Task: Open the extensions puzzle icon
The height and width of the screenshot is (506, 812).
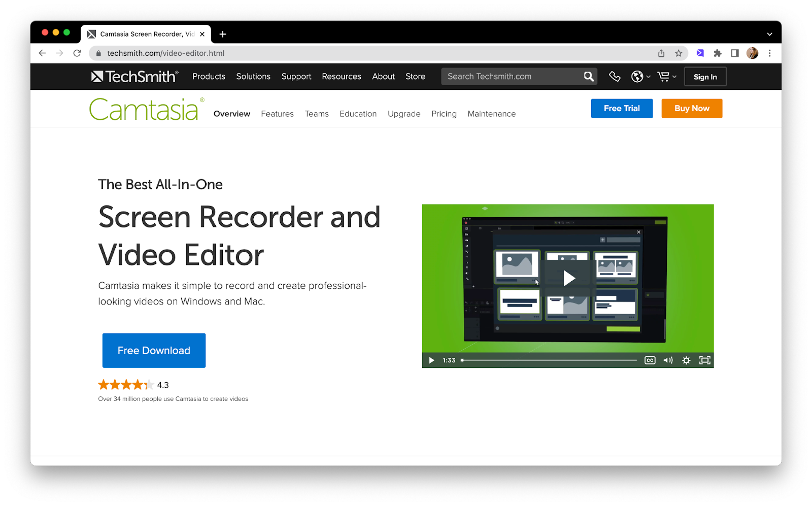Action: point(718,53)
